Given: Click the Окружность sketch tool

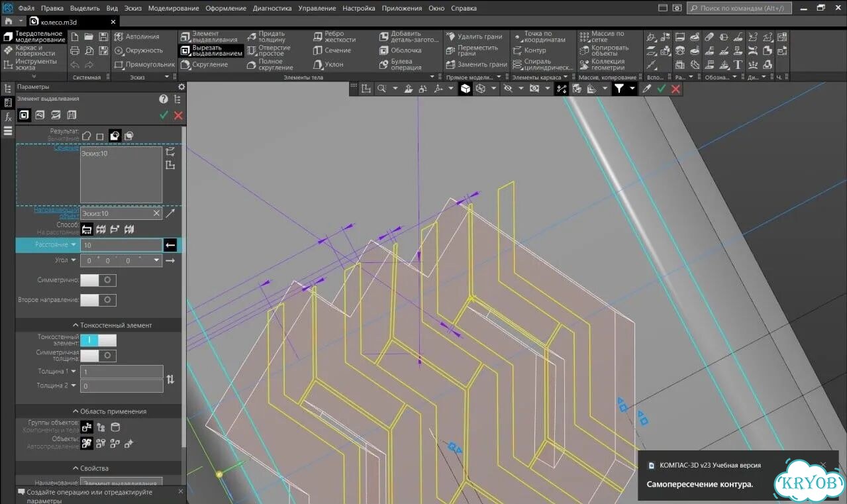Looking at the screenshot, I should click(138, 50).
